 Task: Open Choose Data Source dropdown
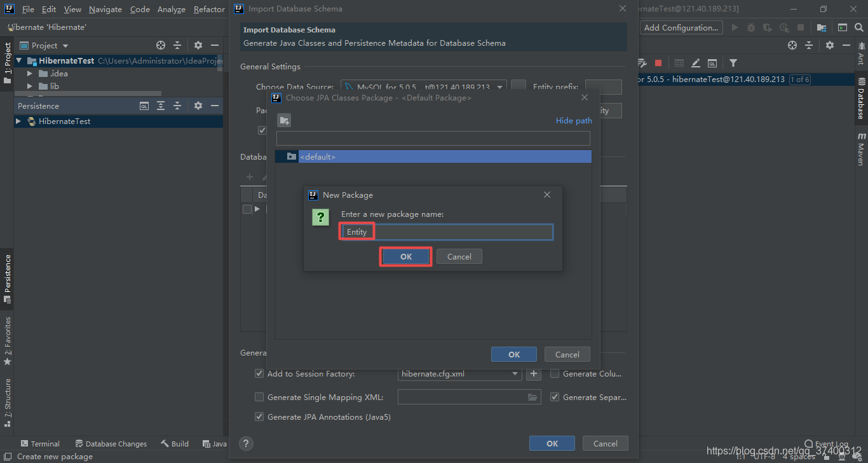coord(500,87)
